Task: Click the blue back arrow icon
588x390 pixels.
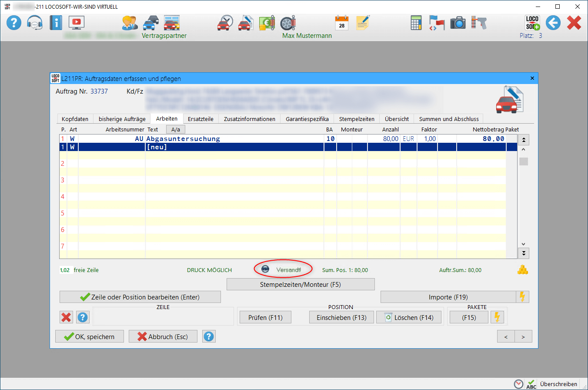Action: click(x=553, y=23)
